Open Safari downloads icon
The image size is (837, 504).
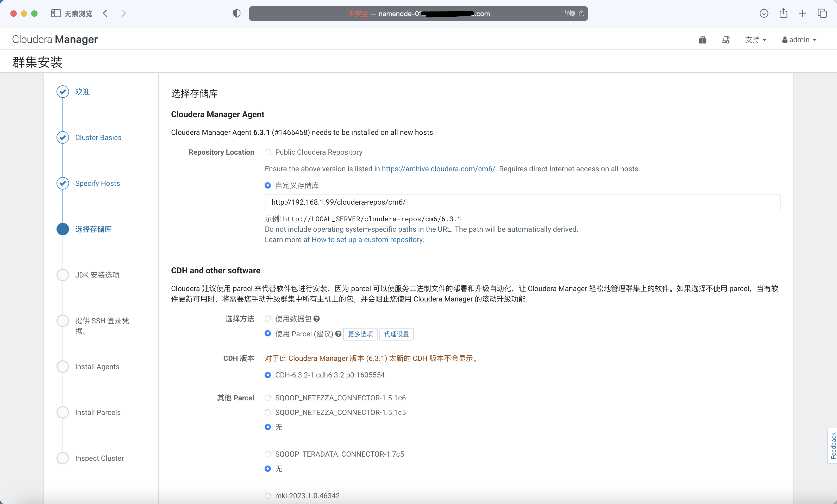click(x=764, y=14)
